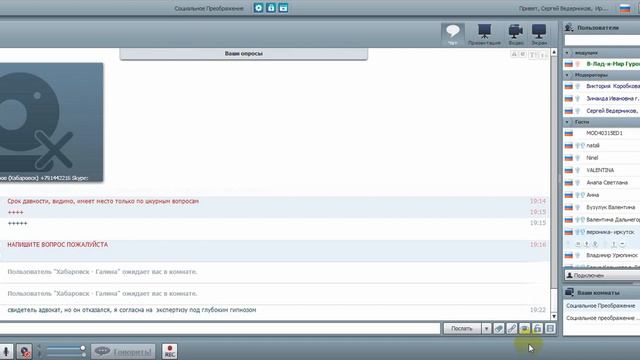Image resolution: width=640 pixels, height=360 pixels.
Task: Collapse the Гости group
Action: (567, 122)
